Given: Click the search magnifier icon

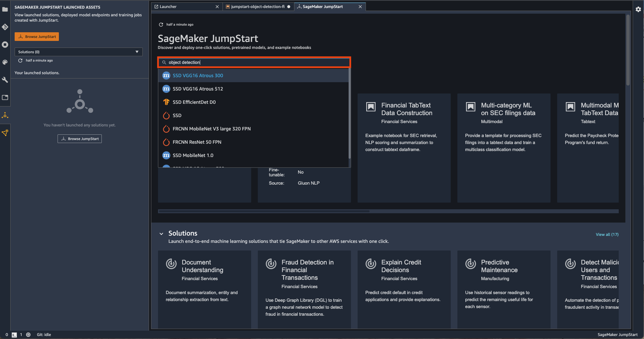Looking at the screenshot, I should (x=164, y=63).
